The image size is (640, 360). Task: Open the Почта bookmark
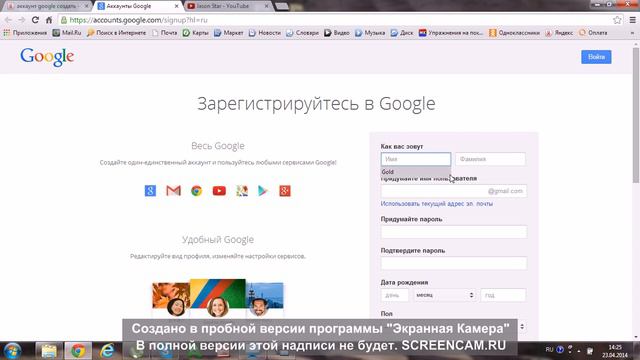(x=164, y=33)
